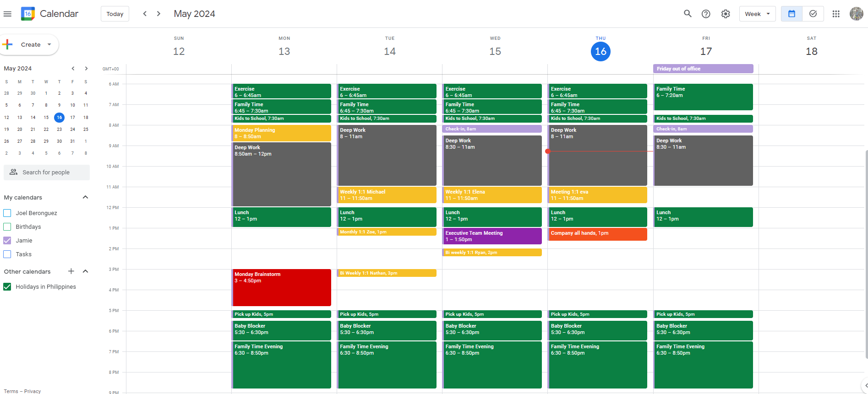Open the settings gear menu

click(x=726, y=14)
